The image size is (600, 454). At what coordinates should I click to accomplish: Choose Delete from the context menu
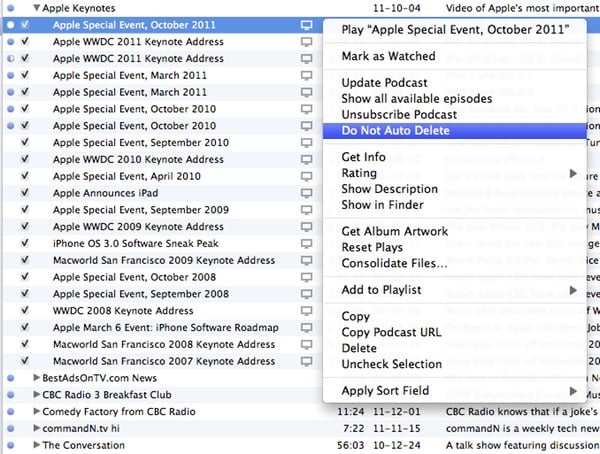pyautogui.click(x=455, y=348)
